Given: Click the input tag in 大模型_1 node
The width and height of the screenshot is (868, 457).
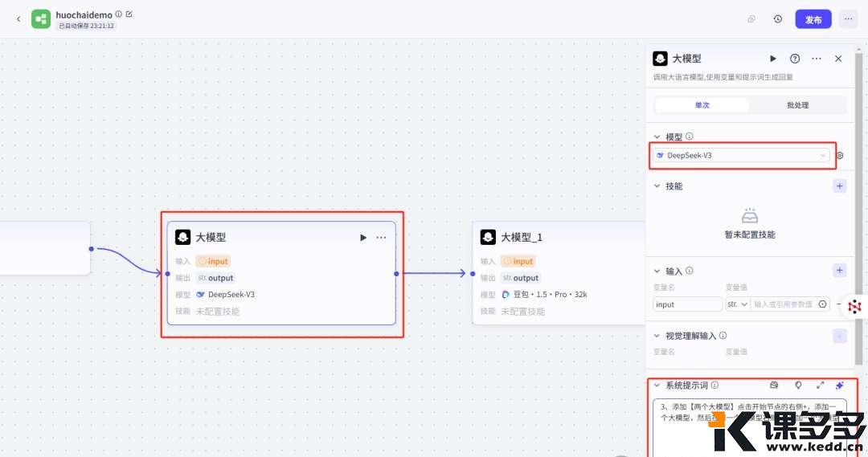Looking at the screenshot, I should (x=518, y=261).
